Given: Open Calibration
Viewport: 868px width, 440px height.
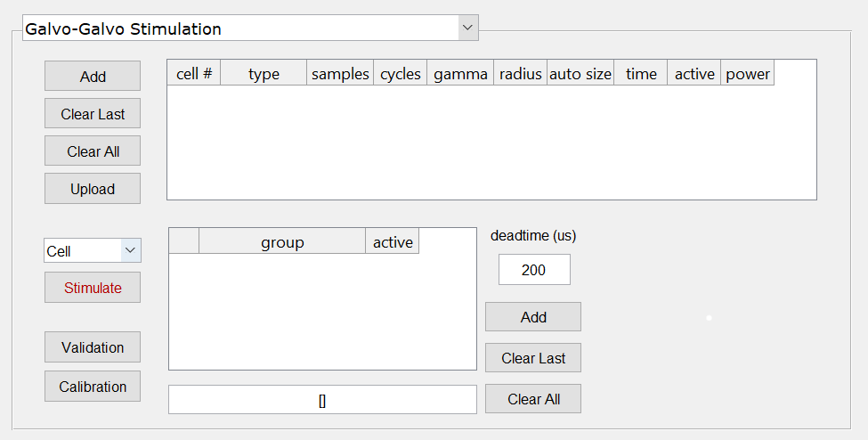Looking at the screenshot, I should pyautogui.click(x=93, y=387).
